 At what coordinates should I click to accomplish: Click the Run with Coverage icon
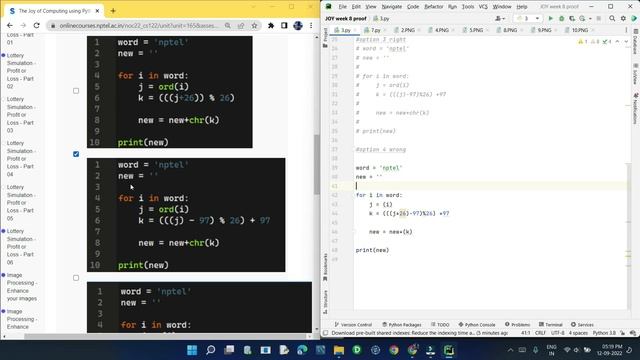pyautogui.click(x=572, y=18)
